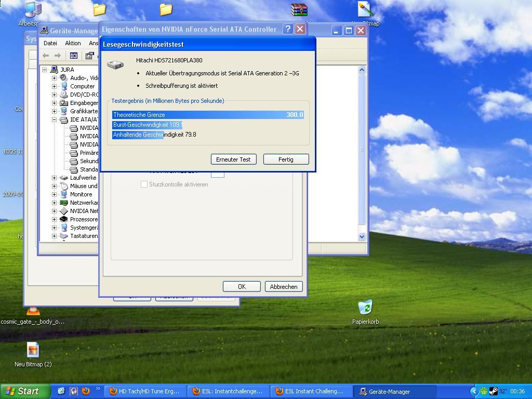Image resolution: width=532 pixels, height=399 pixels.
Task: Expand the Eingabegeräte tree node
Action: click(x=54, y=103)
